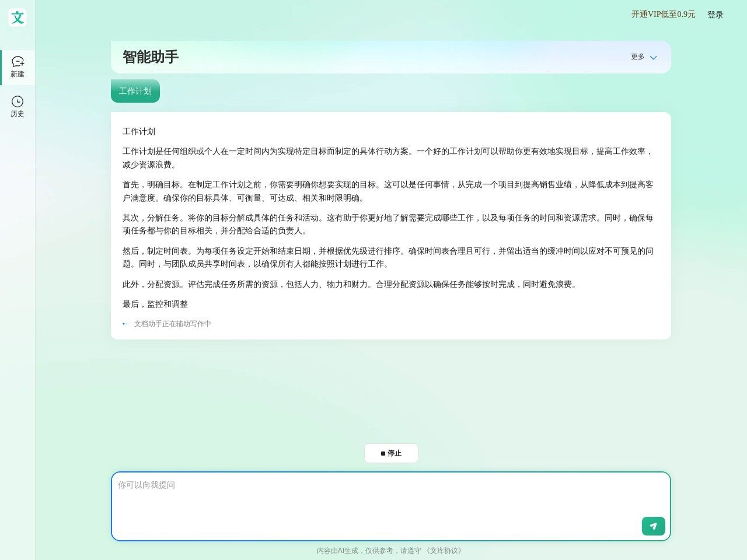This screenshot has height=560, width=747.
Task: Click the 工作计划 title in the response
Action: [139, 131]
